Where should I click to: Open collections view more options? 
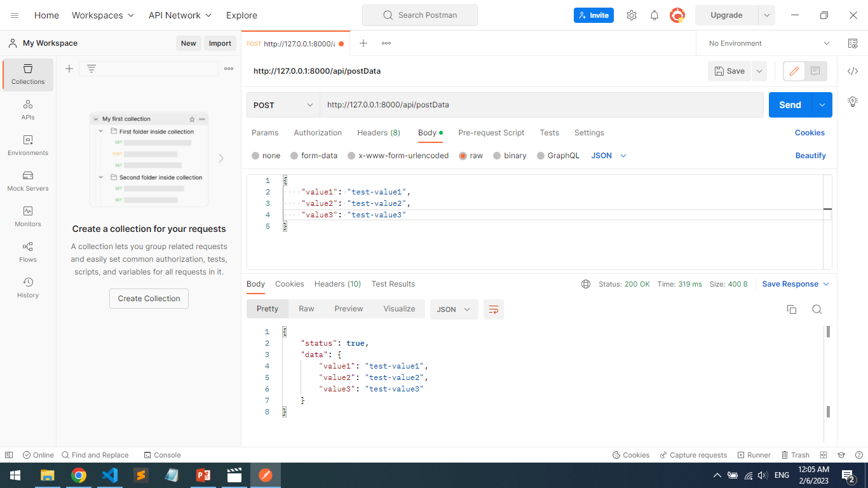229,69
